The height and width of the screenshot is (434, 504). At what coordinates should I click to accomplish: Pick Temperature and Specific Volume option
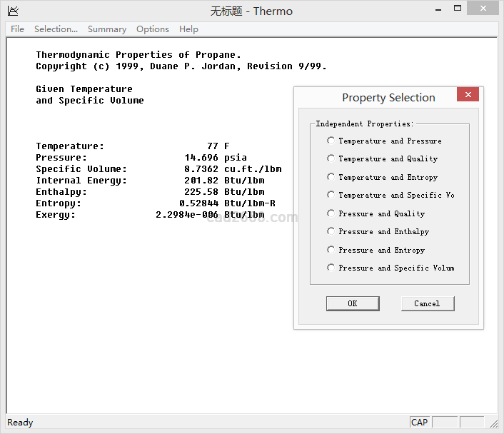[x=331, y=195]
